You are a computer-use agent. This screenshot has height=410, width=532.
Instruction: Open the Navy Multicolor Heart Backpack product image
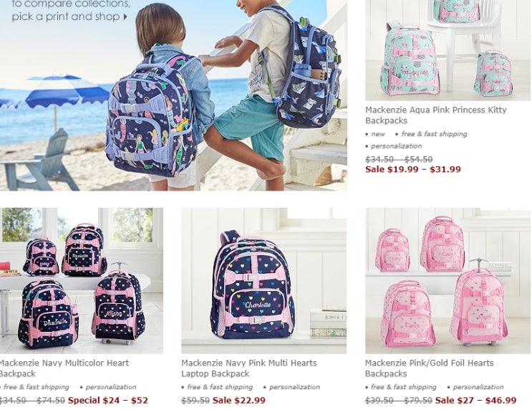(x=82, y=280)
